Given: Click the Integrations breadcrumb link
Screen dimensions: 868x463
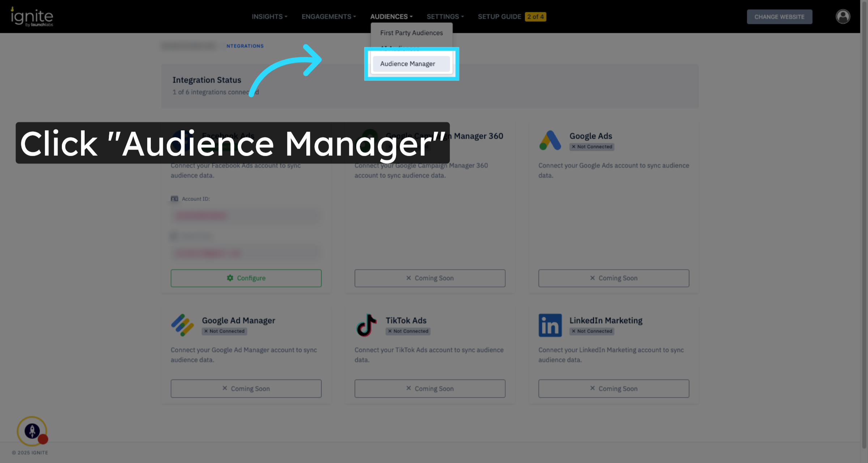Looking at the screenshot, I should pos(245,46).
